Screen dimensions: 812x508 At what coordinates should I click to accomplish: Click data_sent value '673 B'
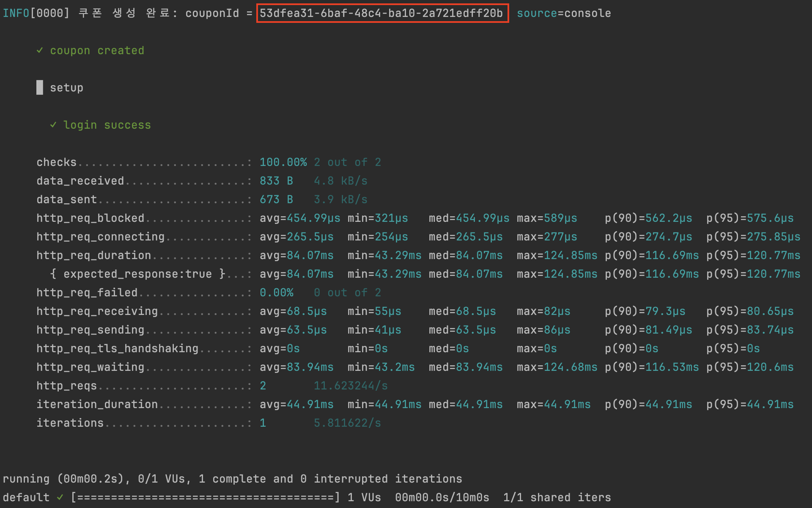tap(276, 199)
